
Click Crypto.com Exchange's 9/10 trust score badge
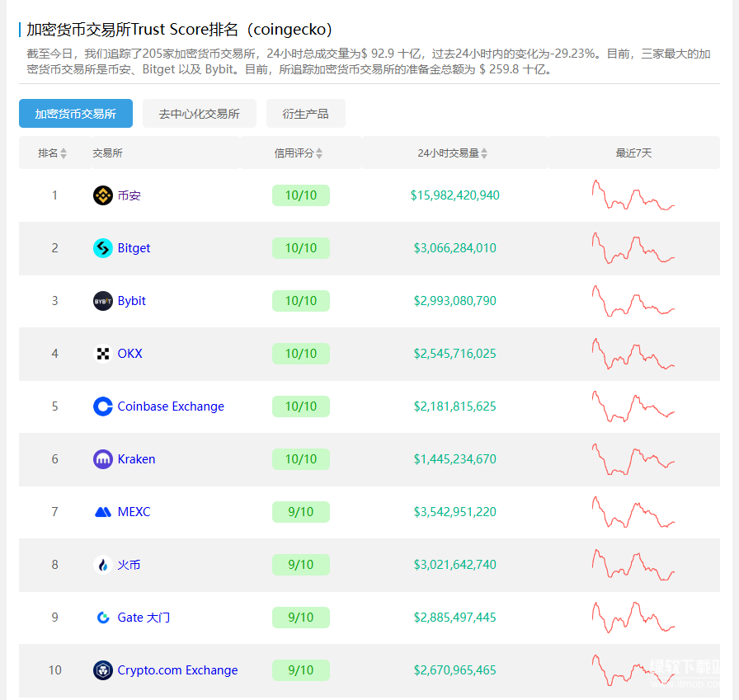pos(301,670)
